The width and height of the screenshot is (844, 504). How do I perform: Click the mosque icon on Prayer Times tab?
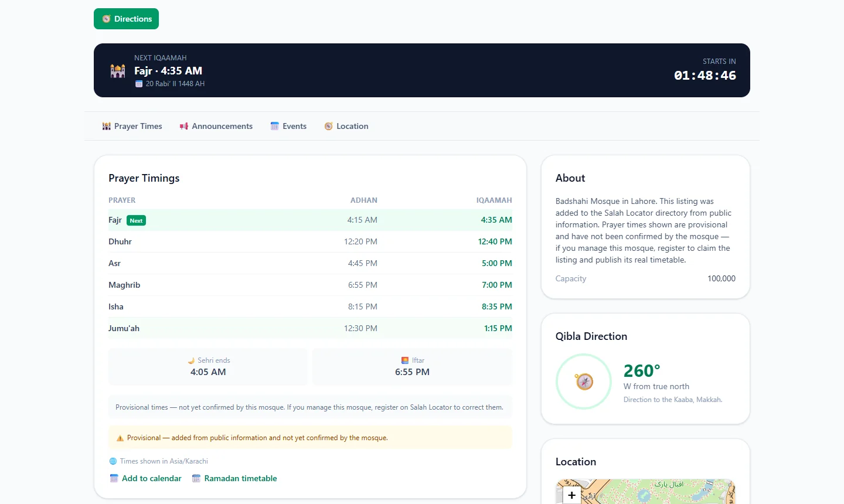coord(107,126)
